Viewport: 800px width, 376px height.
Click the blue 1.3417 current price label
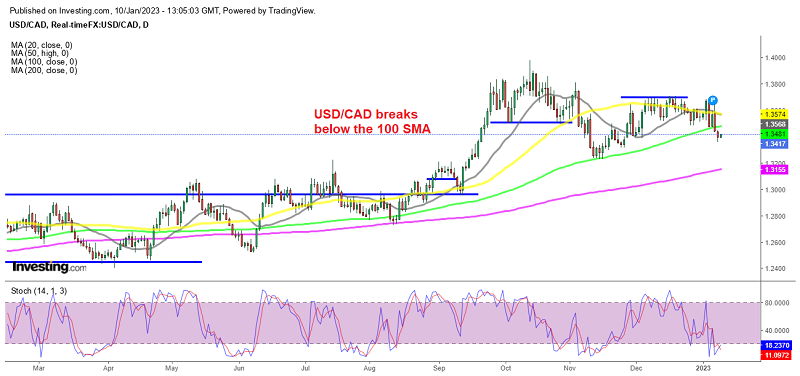(x=774, y=145)
